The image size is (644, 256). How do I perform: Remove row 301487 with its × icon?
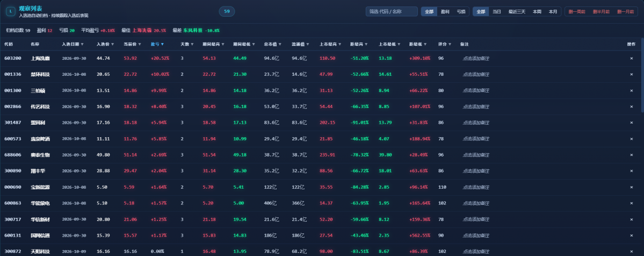pos(631,123)
